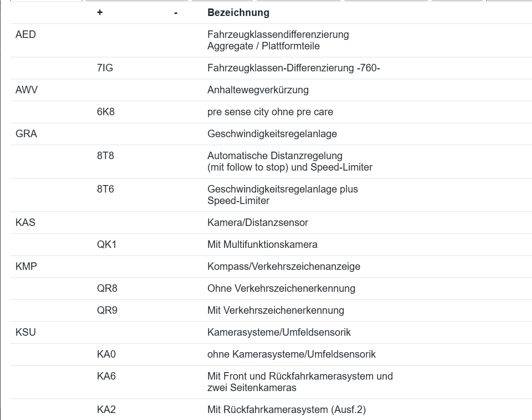Image resolution: width=532 pixels, height=420 pixels.
Task: Click option code 7IG
Action: click(105, 68)
